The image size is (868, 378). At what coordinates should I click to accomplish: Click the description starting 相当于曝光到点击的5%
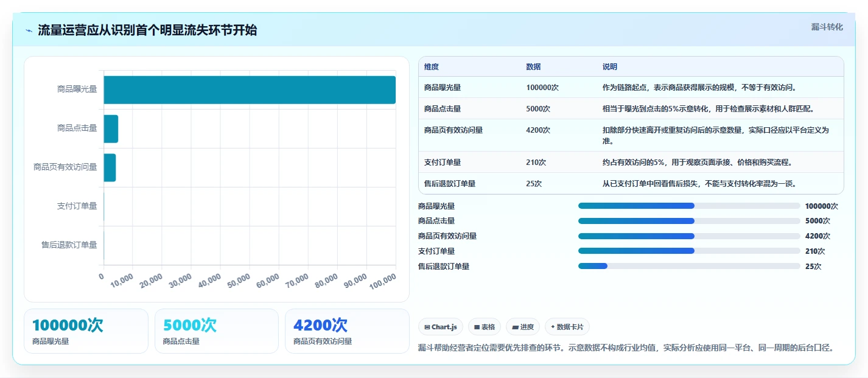click(709, 109)
